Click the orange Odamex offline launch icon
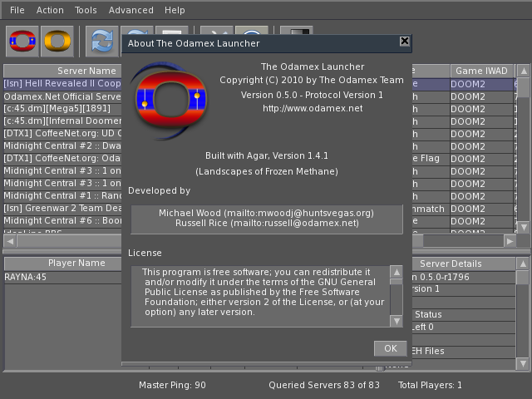This screenshot has height=399, width=532. click(x=57, y=40)
